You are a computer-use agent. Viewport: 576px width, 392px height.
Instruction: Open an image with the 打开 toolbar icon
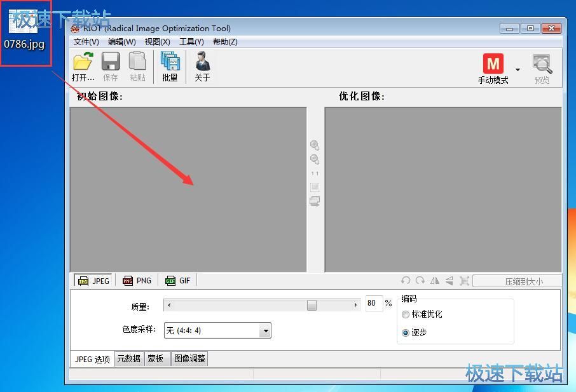pos(83,67)
